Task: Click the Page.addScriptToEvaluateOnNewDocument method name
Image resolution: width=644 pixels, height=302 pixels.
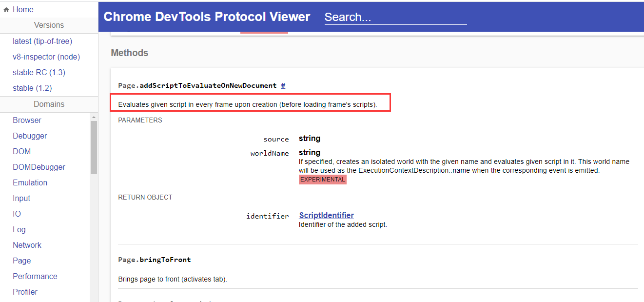Action: pos(197,85)
